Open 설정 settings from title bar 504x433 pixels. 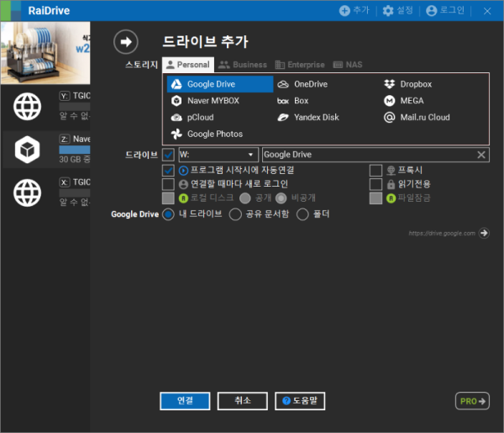point(397,11)
